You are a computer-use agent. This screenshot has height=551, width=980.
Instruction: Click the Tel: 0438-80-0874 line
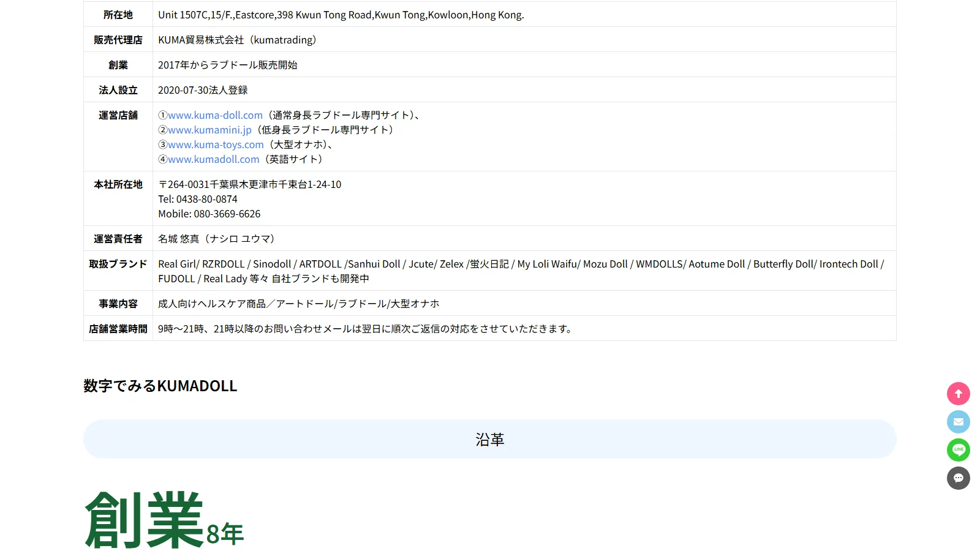coord(198,199)
